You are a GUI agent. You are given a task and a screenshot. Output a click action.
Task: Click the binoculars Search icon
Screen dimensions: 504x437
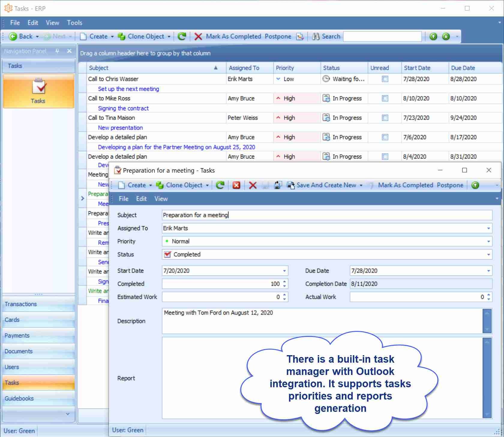316,37
